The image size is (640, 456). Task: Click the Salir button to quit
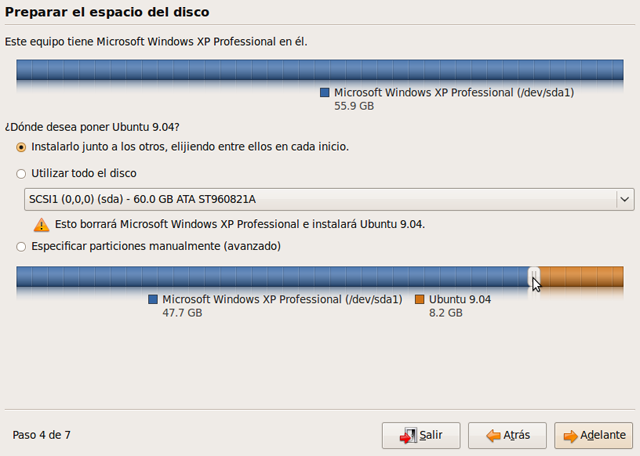(x=421, y=435)
